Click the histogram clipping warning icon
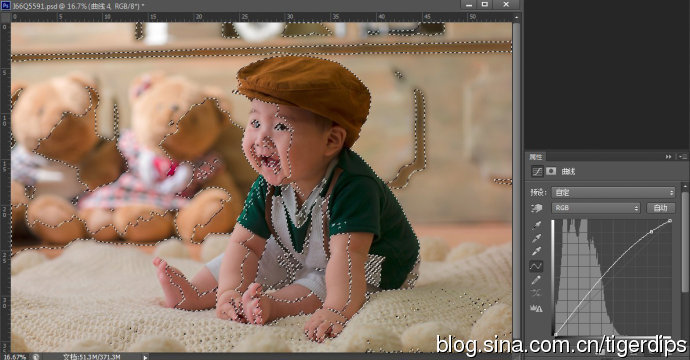The height and width of the screenshot is (360, 690). [536, 308]
